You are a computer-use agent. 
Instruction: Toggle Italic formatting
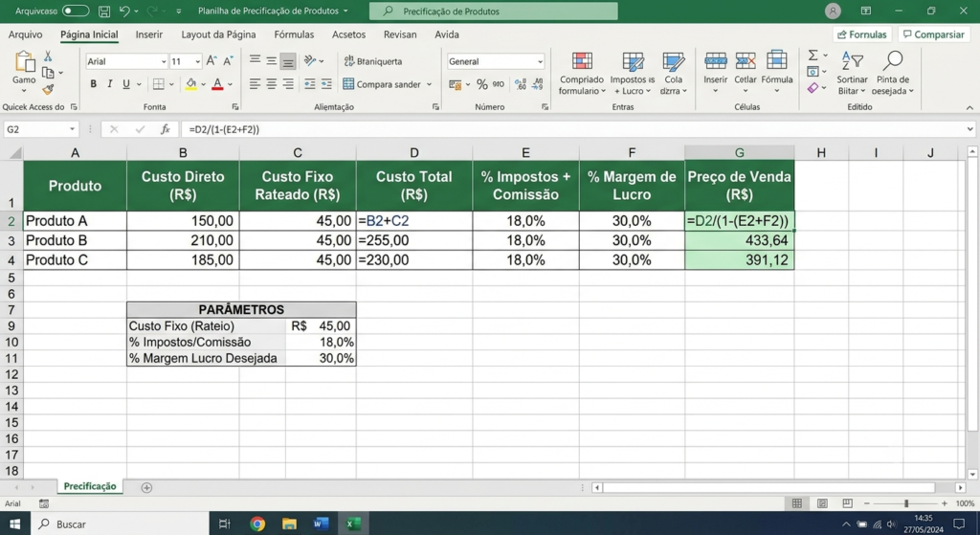coord(109,84)
